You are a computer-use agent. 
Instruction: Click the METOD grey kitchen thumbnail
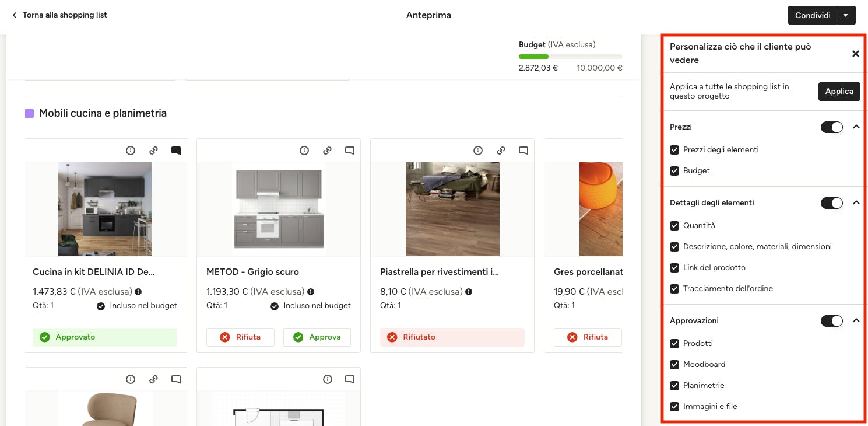(x=278, y=209)
